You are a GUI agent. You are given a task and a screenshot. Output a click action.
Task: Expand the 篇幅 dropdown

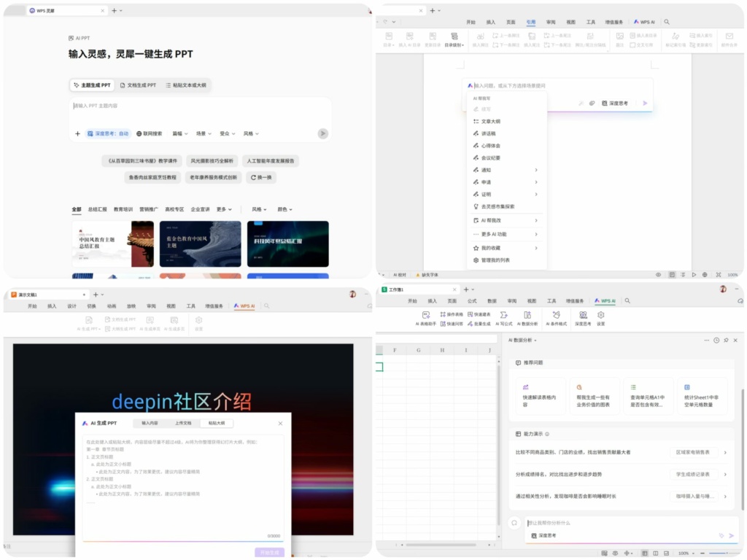point(180,133)
